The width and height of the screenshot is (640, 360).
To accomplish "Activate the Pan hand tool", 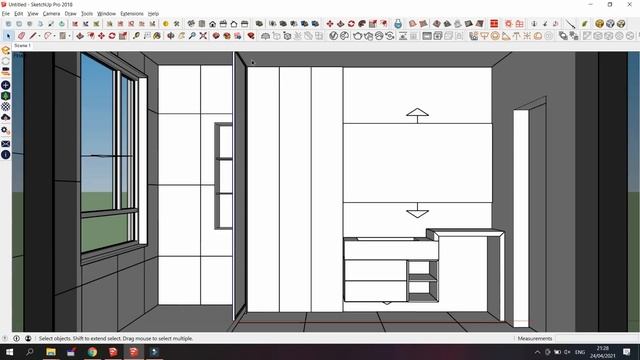I will pyautogui.click(x=181, y=36).
